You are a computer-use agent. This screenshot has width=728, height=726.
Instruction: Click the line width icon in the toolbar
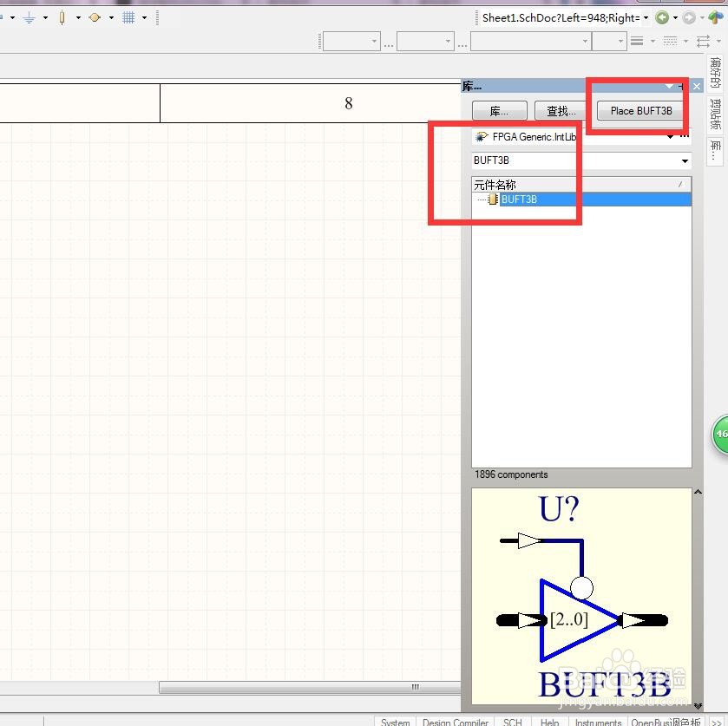click(x=637, y=41)
